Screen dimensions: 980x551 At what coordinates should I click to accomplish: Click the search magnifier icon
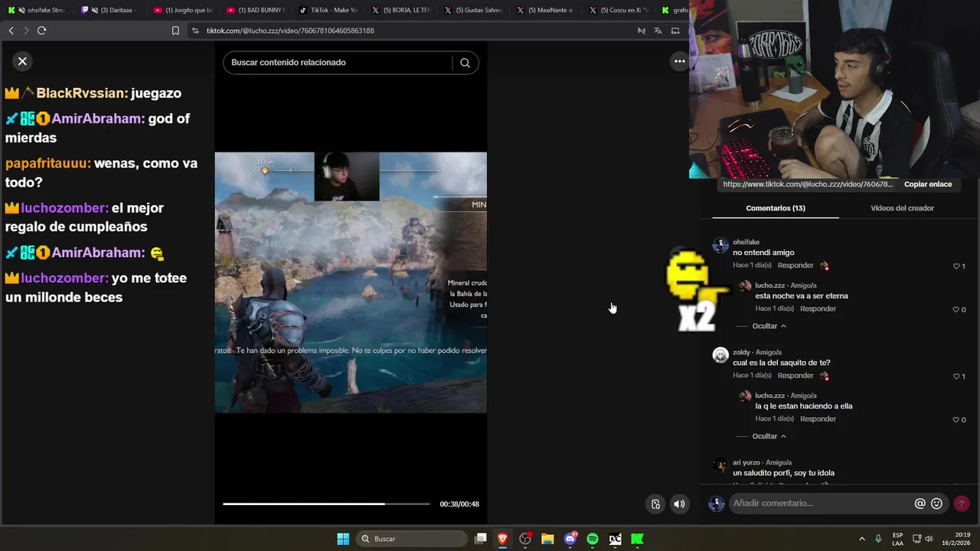point(465,63)
